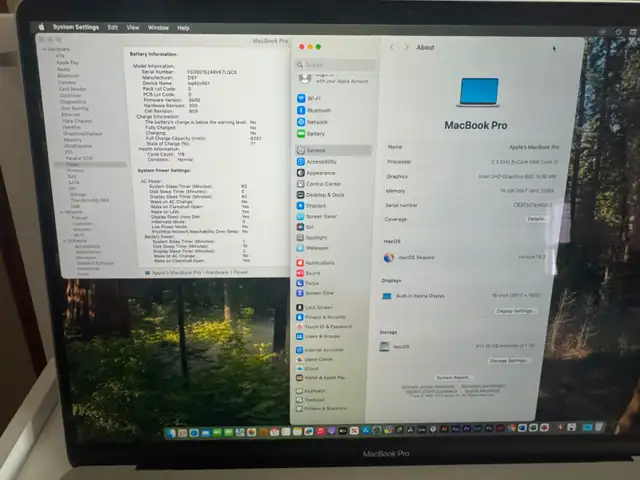The image size is (640, 480).
Task: Select Disabled Software in System Information
Action: coord(95,263)
